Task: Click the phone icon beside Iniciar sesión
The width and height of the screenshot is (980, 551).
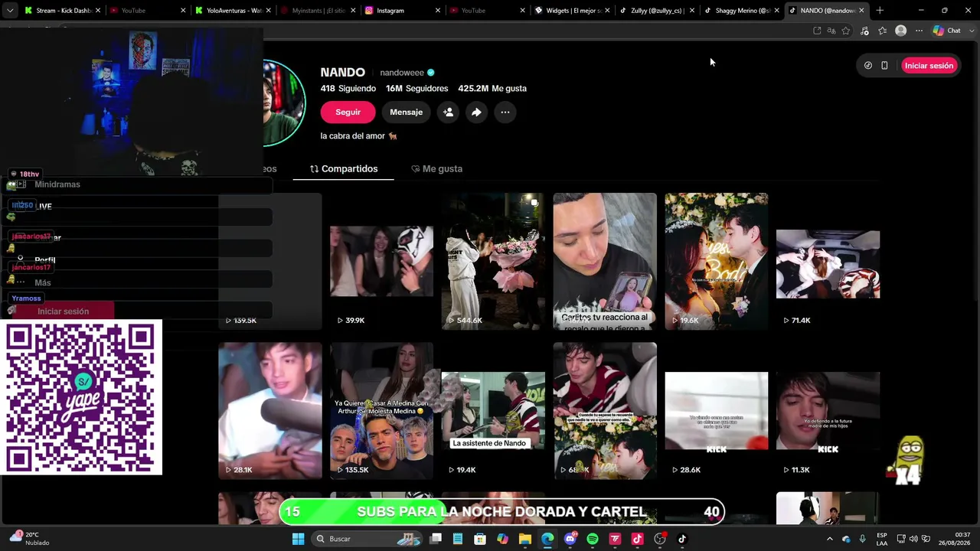Action: pos(884,66)
